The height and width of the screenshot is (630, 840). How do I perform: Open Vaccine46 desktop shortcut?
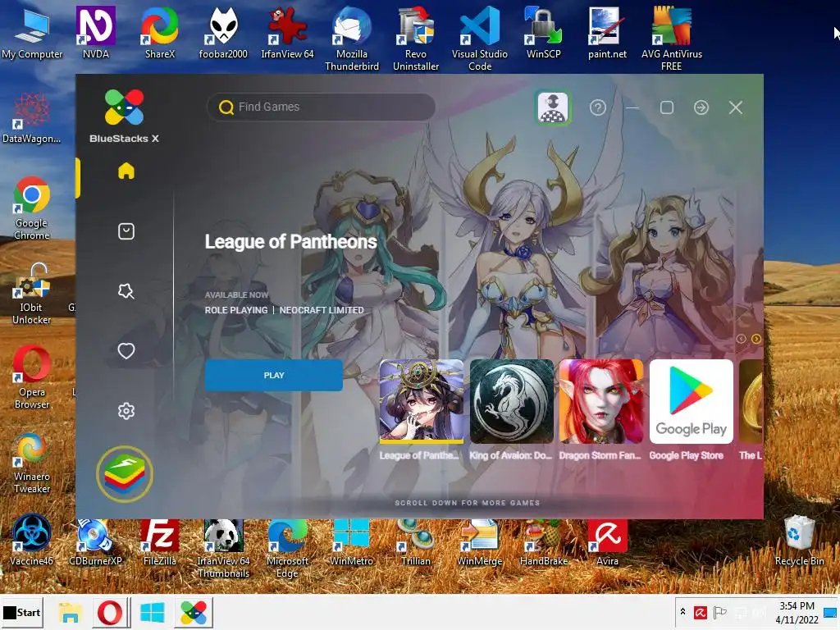[x=32, y=539]
